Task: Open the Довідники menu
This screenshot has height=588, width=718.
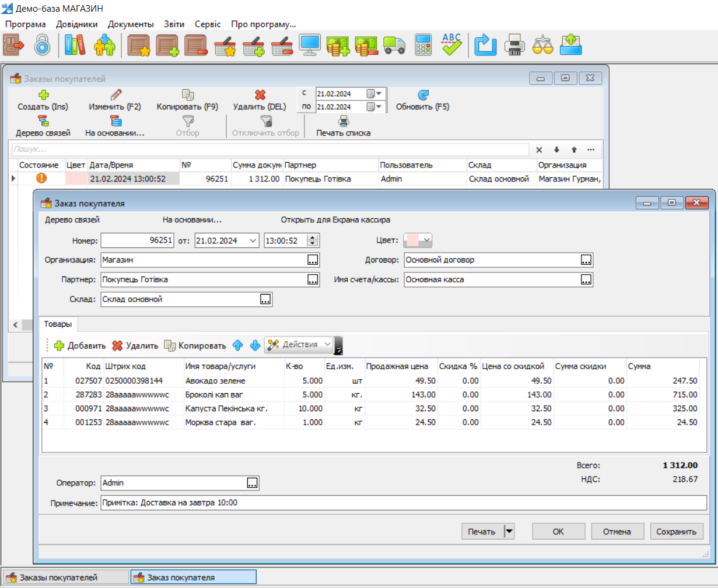Action: 77,24
